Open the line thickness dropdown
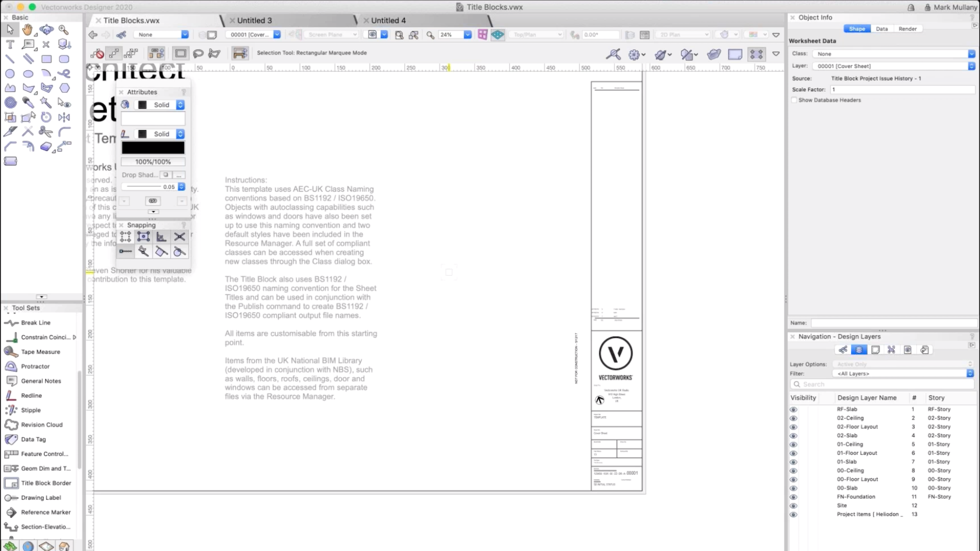 tap(181, 187)
